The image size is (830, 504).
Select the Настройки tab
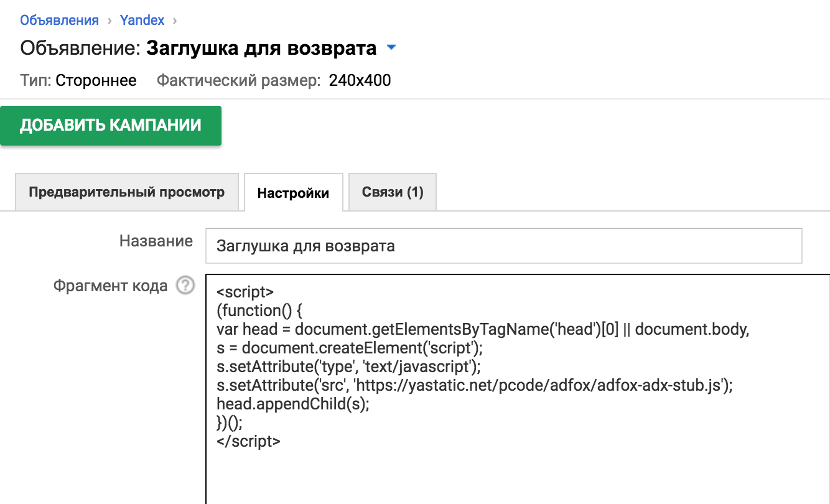293,193
